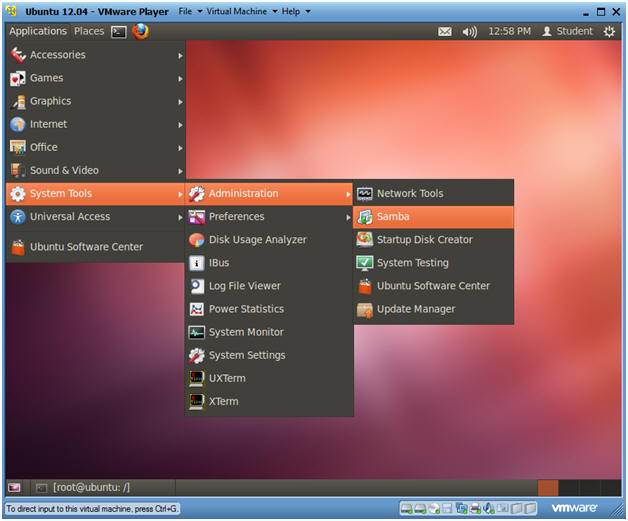Open the Student user menu

(567, 31)
